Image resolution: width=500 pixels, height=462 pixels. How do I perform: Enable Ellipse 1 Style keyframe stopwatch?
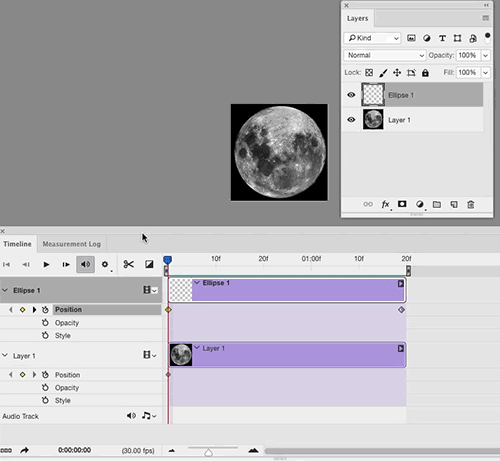tap(45, 335)
